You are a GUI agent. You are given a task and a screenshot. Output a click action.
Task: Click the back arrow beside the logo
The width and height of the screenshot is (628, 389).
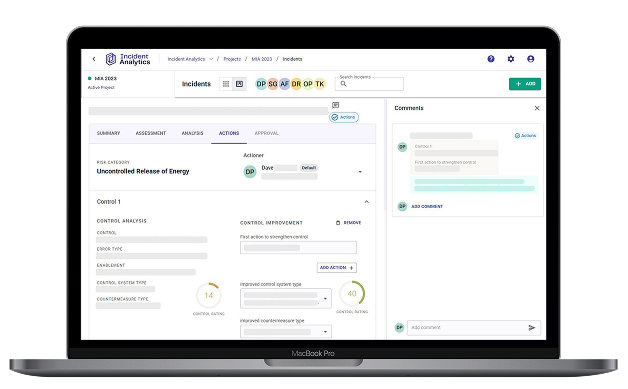click(x=94, y=59)
